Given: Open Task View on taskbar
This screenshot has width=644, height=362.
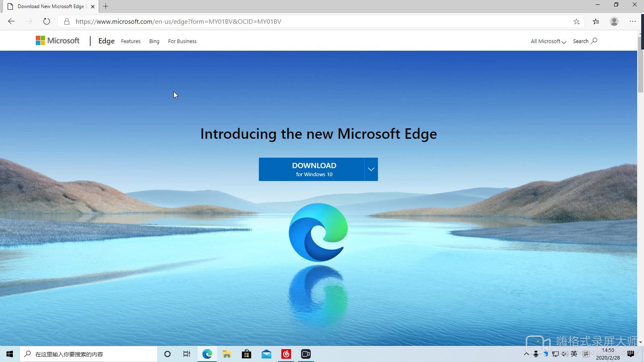Looking at the screenshot, I should point(187,354).
